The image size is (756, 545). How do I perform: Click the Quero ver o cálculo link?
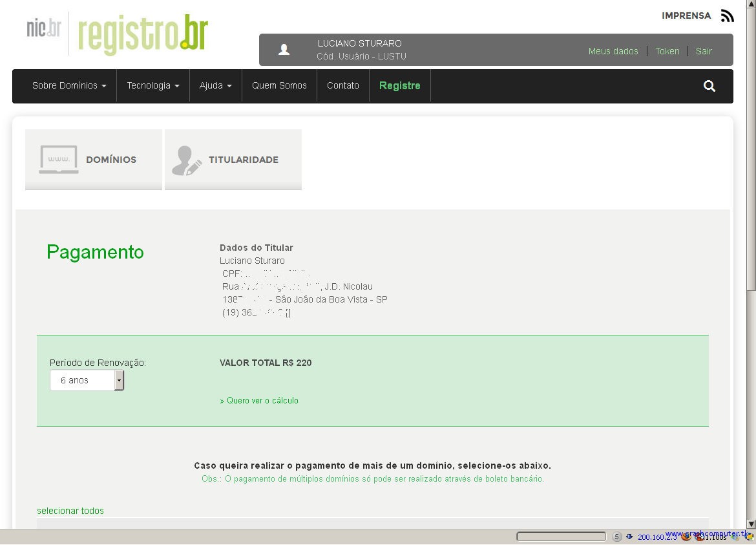coord(259,400)
